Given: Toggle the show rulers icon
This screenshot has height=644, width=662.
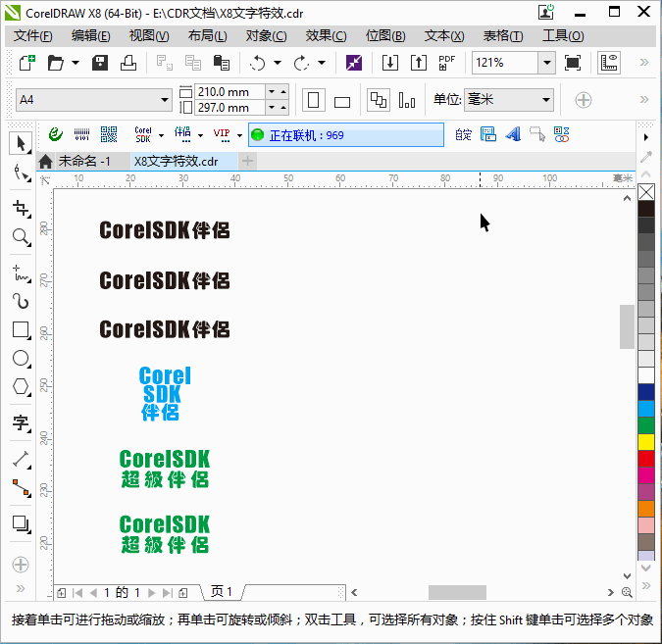Looking at the screenshot, I should pyautogui.click(x=609, y=63).
